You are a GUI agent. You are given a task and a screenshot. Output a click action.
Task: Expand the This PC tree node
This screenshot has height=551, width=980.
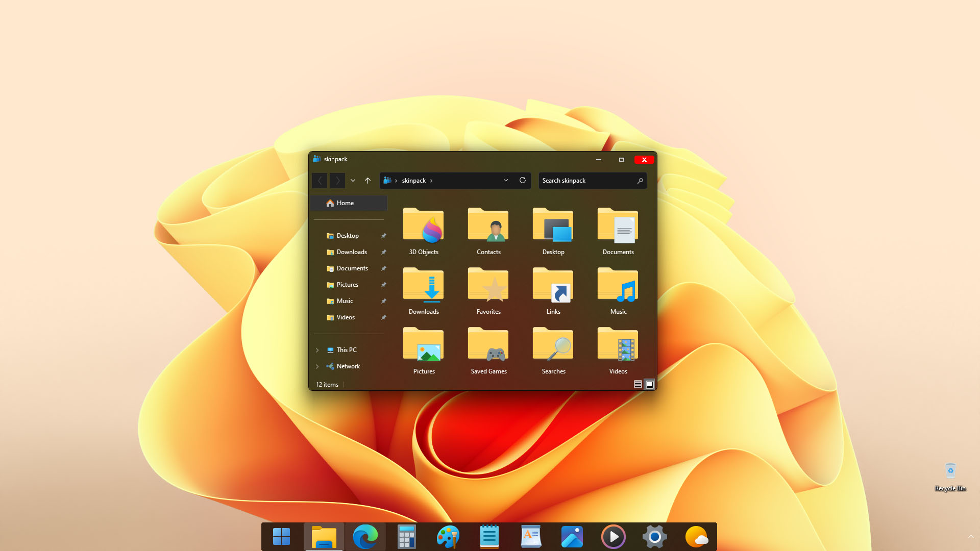(317, 350)
